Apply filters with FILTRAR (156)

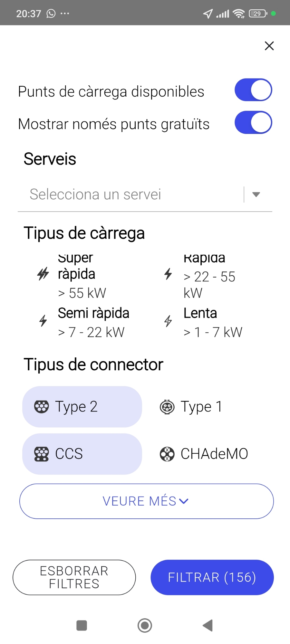[x=212, y=577]
